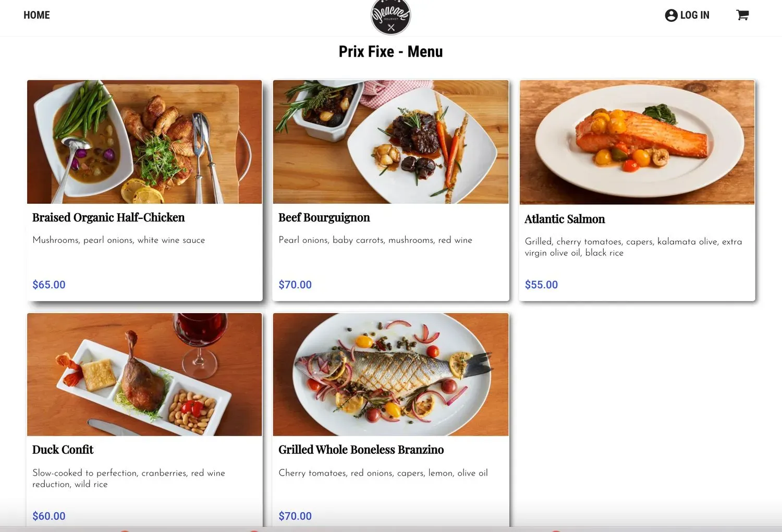This screenshot has height=532, width=782.
Task: Click the $60.00 price on Duck Confit
Action: 49,516
